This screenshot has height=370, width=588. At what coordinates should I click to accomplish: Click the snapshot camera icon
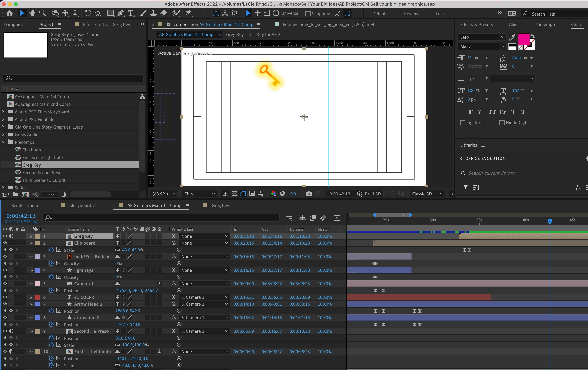308,194
